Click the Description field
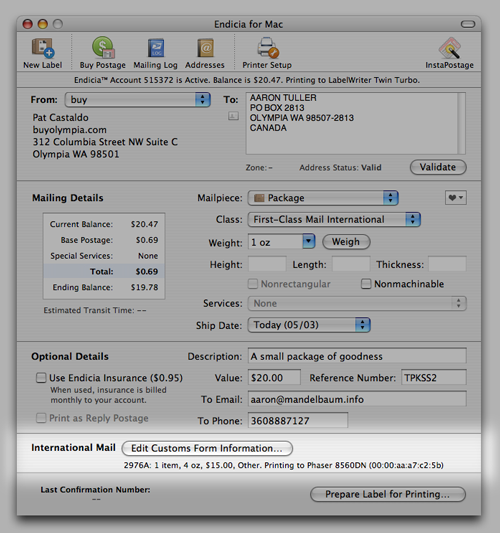This screenshot has width=500, height=533. pyautogui.click(x=357, y=356)
